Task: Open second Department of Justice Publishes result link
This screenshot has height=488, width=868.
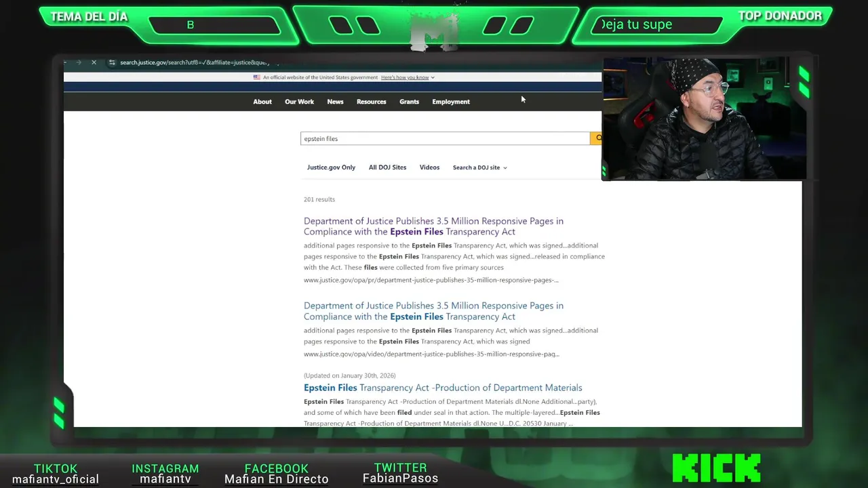Action: 433,311
